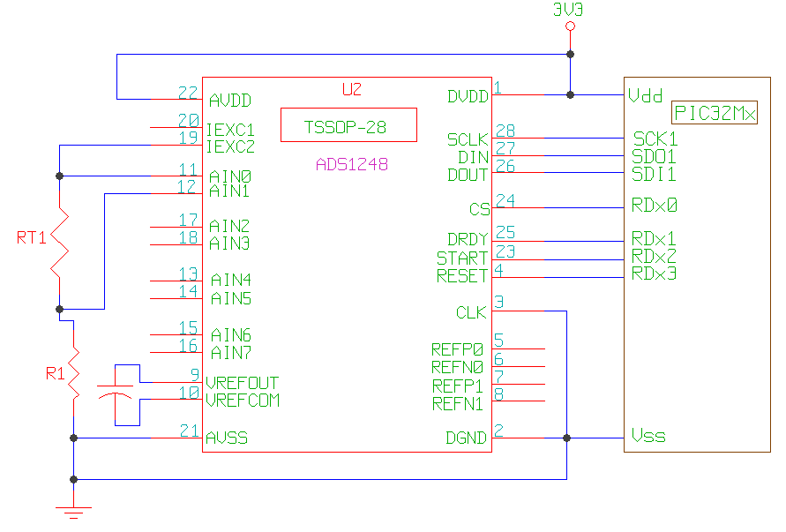Click the IEXC1 pin label
Viewport: 786px width, 532px height.
(x=230, y=131)
